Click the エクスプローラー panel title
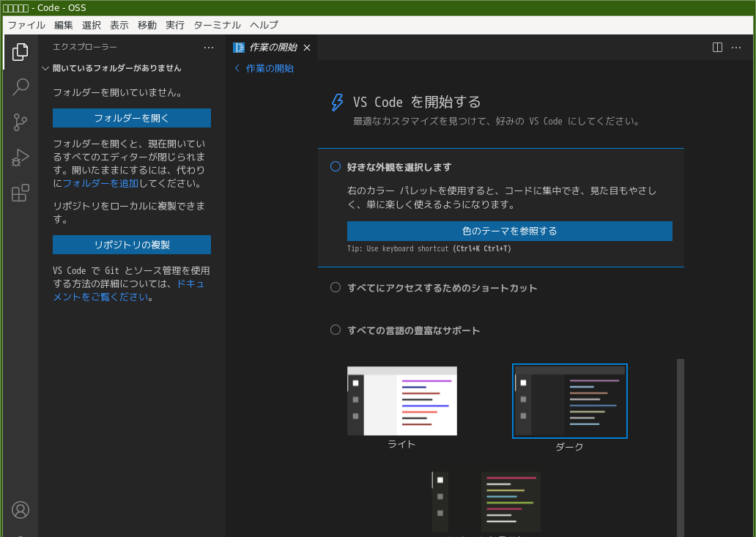The image size is (756, 537). click(x=85, y=47)
